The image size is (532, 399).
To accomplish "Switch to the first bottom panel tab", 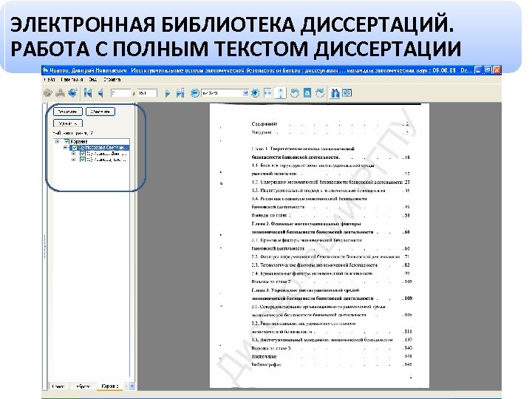I will (58, 386).
